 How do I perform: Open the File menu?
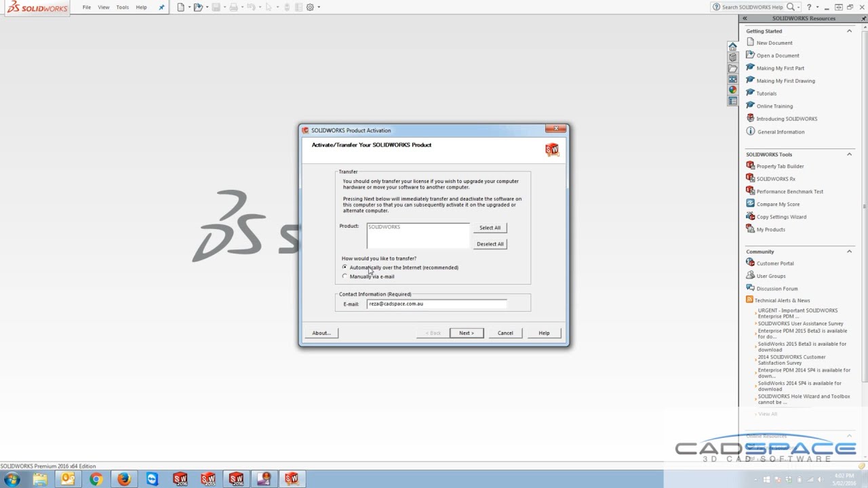(x=87, y=7)
